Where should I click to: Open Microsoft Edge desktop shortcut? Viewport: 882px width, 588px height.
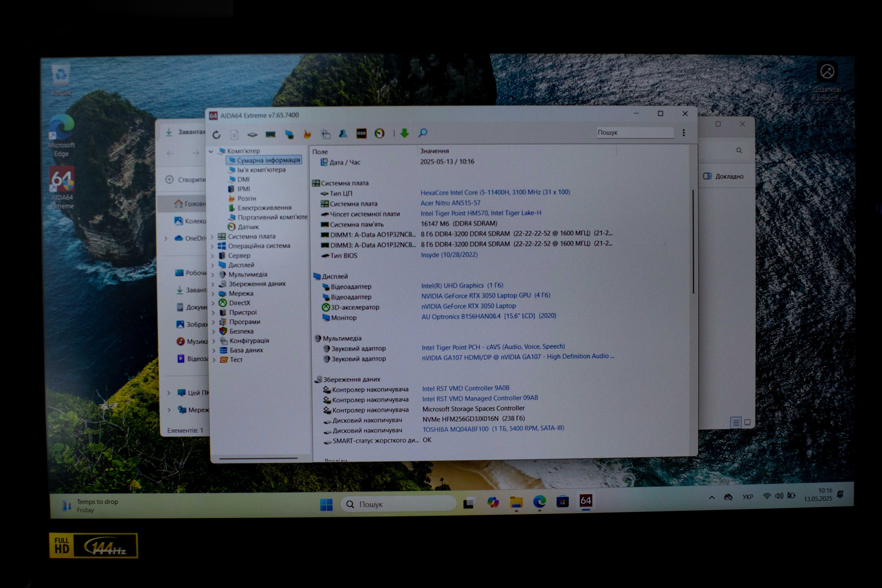point(61,135)
